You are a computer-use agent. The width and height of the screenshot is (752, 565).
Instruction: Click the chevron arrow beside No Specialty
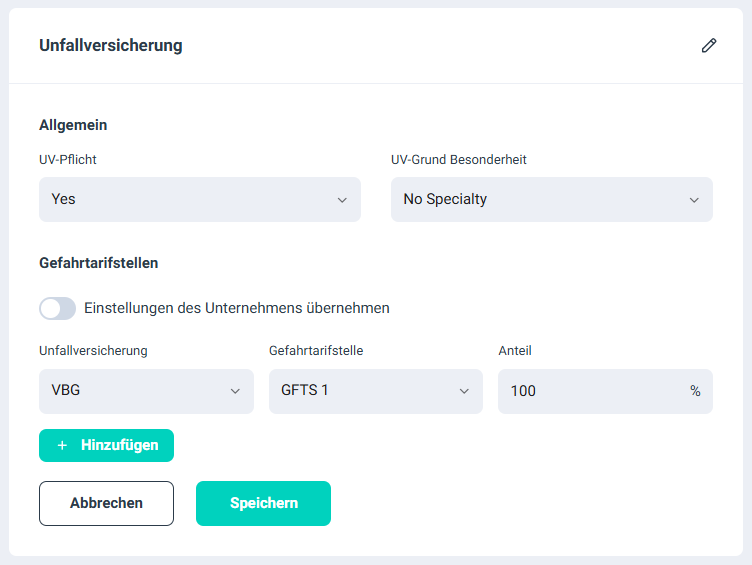[694, 200]
